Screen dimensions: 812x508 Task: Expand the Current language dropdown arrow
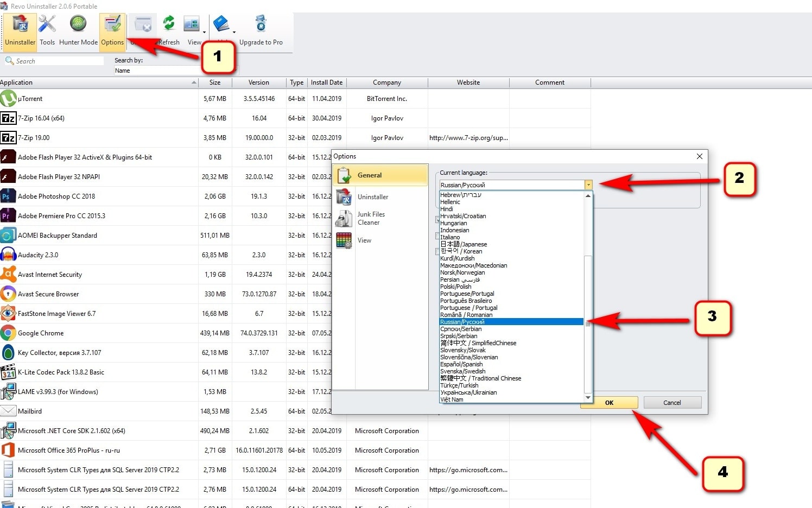pos(588,185)
